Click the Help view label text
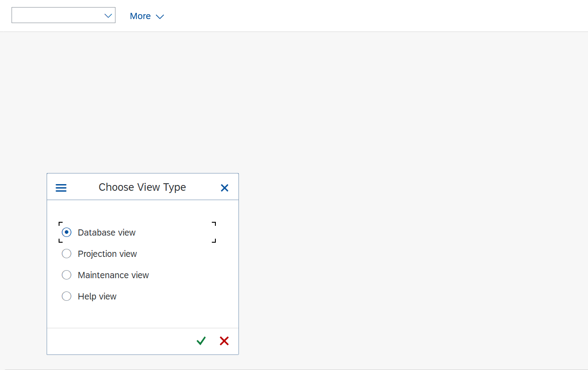This screenshot has height=370, width=588. tap(97, 296)
